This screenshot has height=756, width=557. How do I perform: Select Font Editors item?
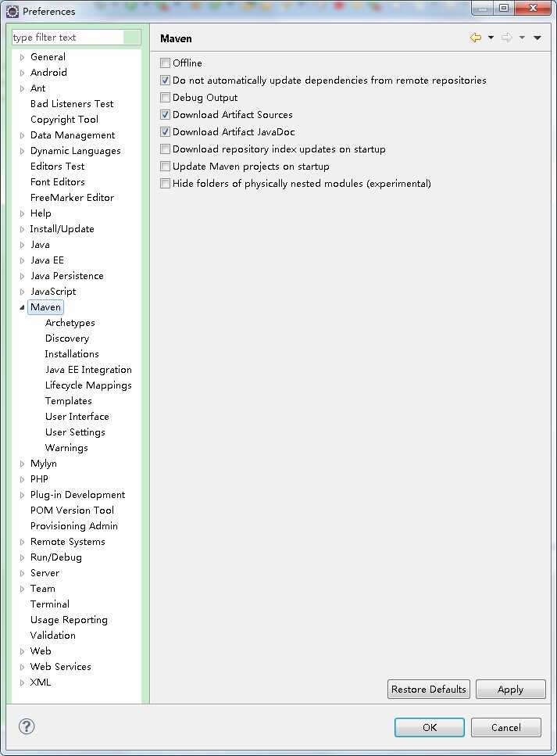click(x=57, y=181)
